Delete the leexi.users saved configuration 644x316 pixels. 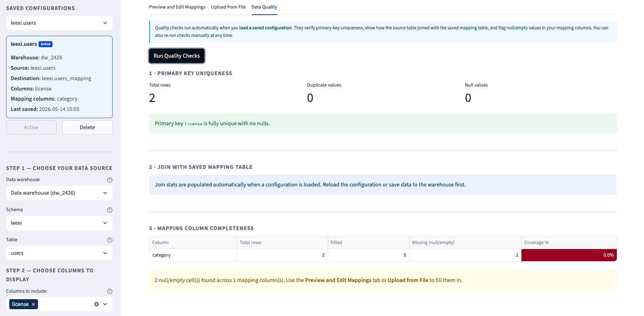coord(87,127)
